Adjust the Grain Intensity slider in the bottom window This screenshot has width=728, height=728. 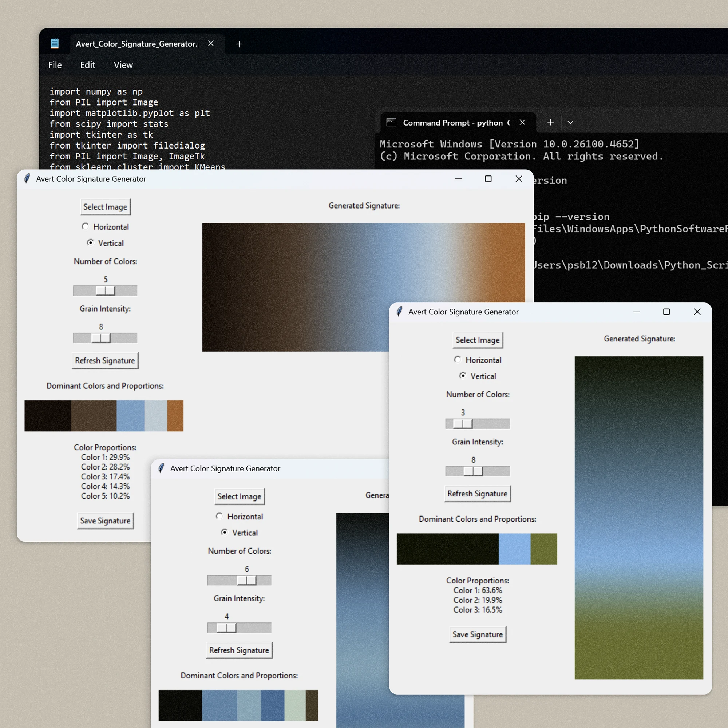pos(226,628)
